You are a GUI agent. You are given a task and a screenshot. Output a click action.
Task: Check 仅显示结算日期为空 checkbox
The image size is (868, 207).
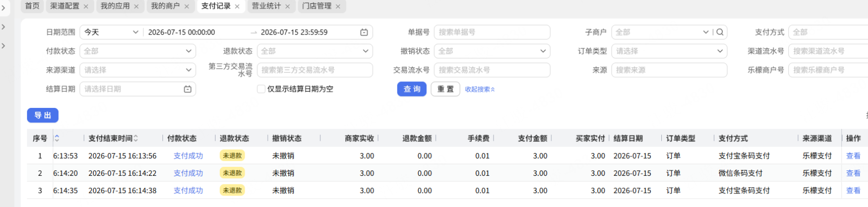(261, 89)
